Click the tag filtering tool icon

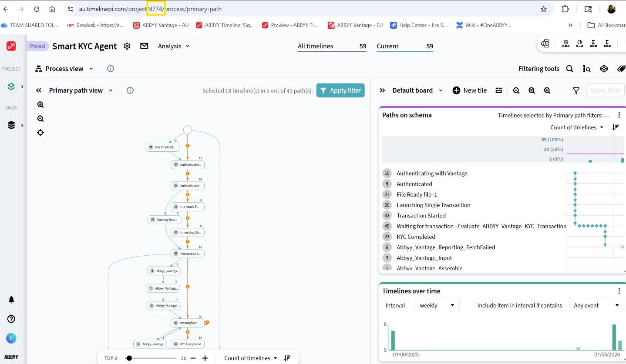click(621, 69)
